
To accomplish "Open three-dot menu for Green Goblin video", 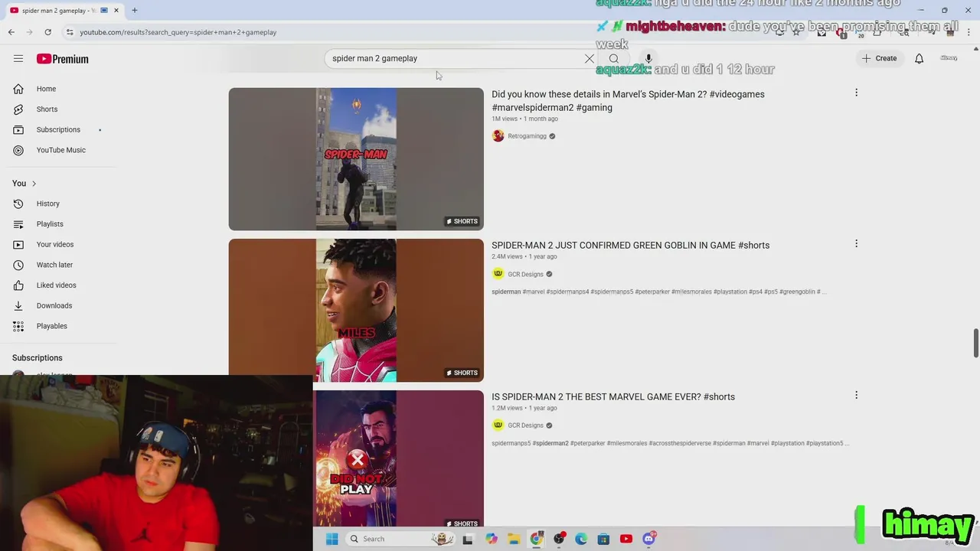I will point(856,243).
